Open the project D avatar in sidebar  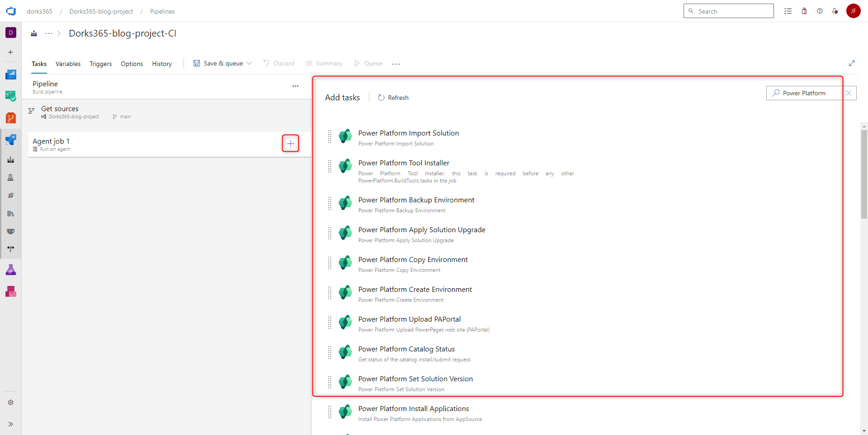tap(11, 33)
